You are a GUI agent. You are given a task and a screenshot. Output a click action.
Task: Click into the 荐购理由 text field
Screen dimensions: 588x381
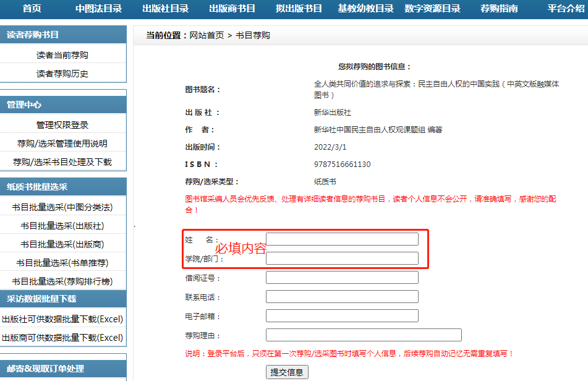(364, 335)
